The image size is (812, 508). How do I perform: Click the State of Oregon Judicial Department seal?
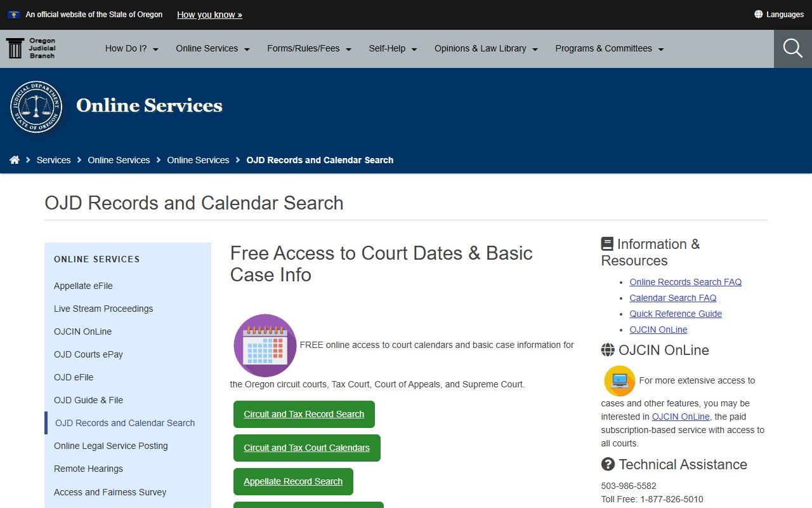coord(36,107)
